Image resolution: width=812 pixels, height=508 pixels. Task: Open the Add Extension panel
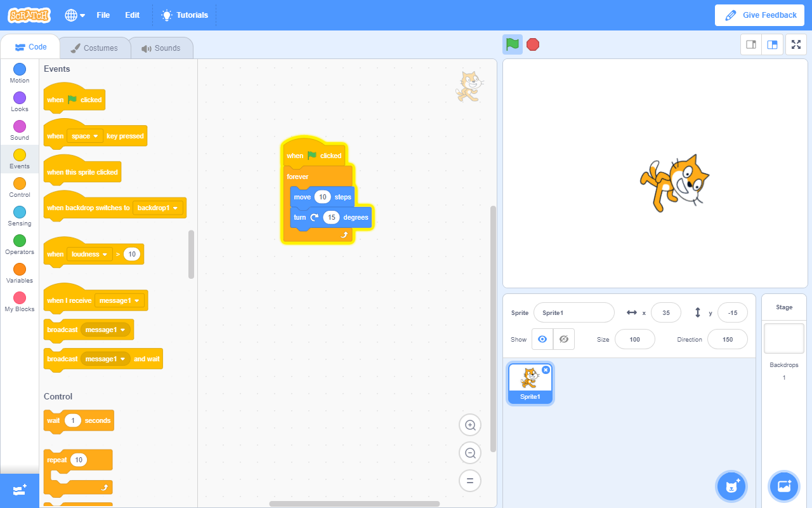[19, 490]
